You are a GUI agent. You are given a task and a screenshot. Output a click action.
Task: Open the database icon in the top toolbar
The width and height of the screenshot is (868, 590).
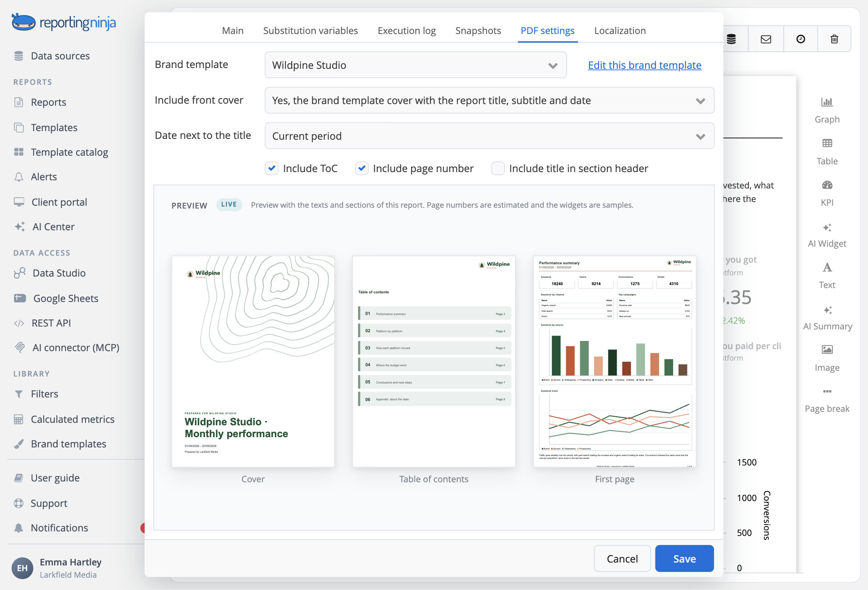[732, 39]
